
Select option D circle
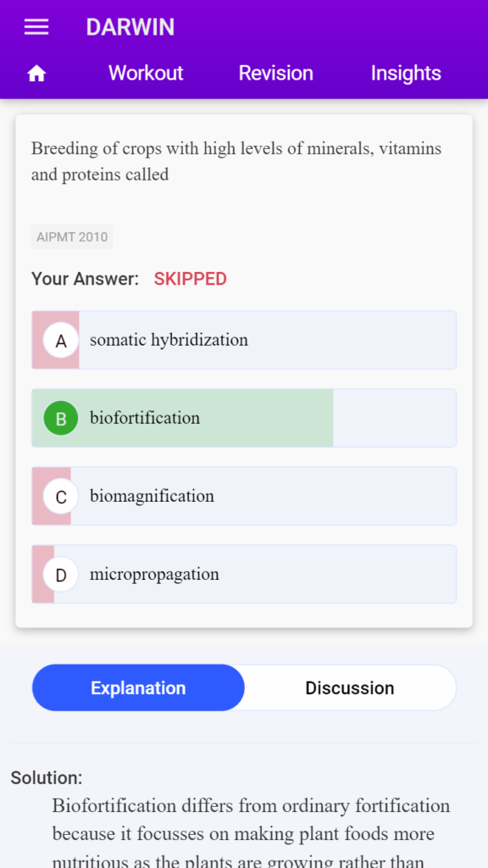pos(61,575)
